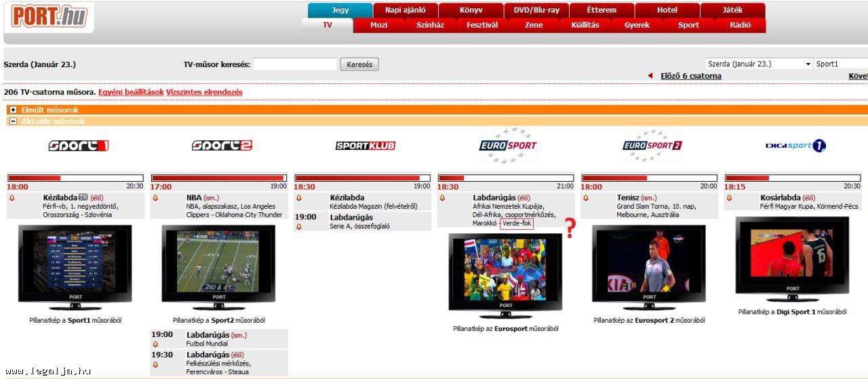Open the Tenisz program title
The height and width of the screenshot is (379, 868).
click(x=628, y=197)
